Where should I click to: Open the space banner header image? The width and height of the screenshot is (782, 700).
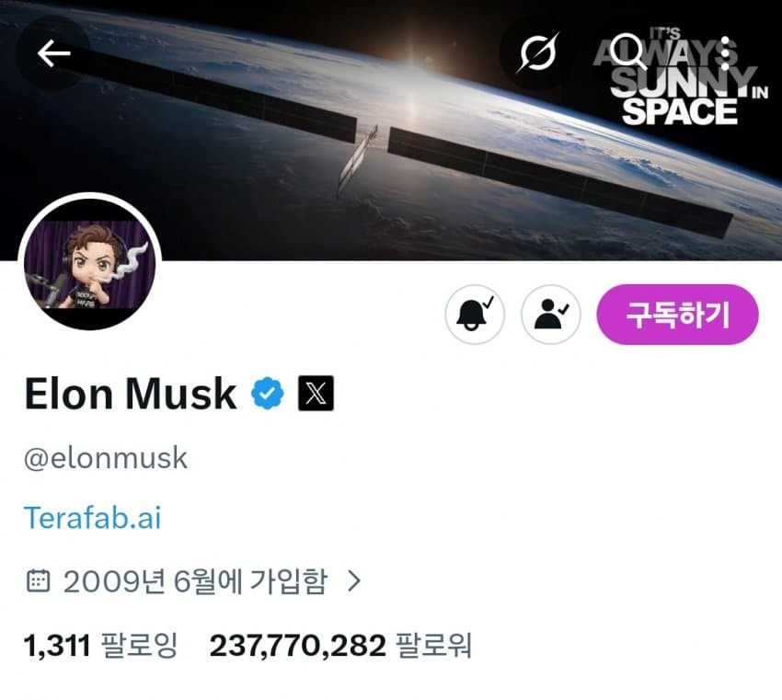[x=391, y=130]
